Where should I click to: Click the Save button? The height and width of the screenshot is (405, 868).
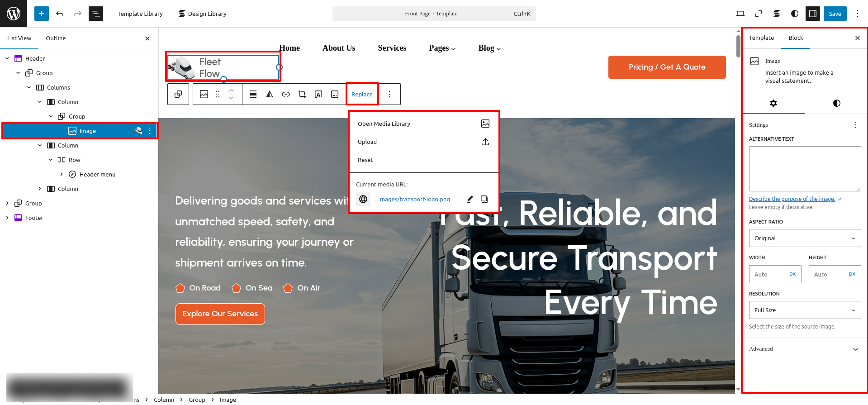[835, 14]
